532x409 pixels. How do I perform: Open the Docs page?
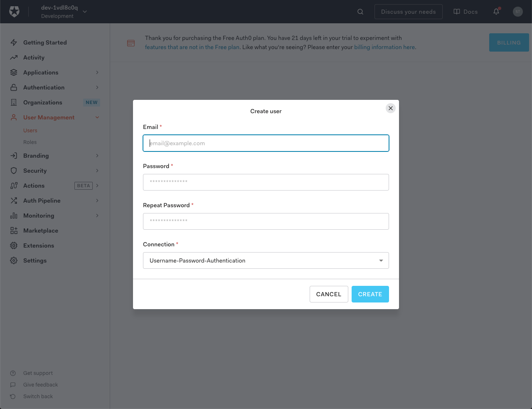(465, 12)
